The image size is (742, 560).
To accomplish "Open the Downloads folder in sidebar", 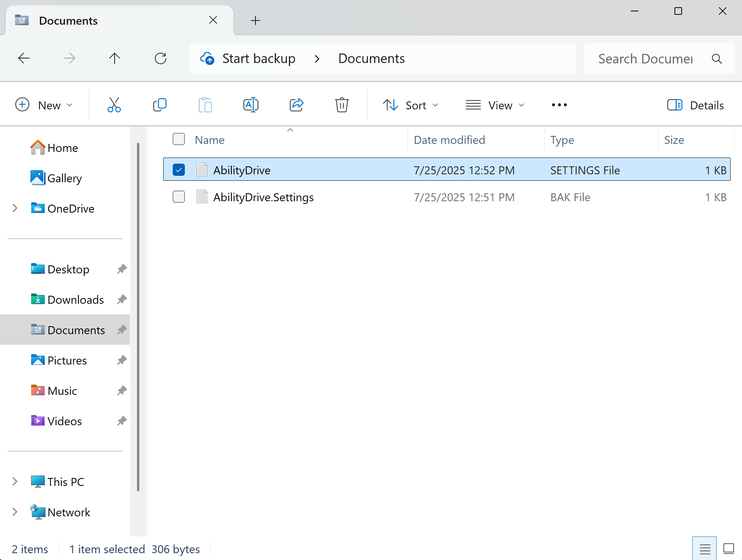I will tap(76, 300).
